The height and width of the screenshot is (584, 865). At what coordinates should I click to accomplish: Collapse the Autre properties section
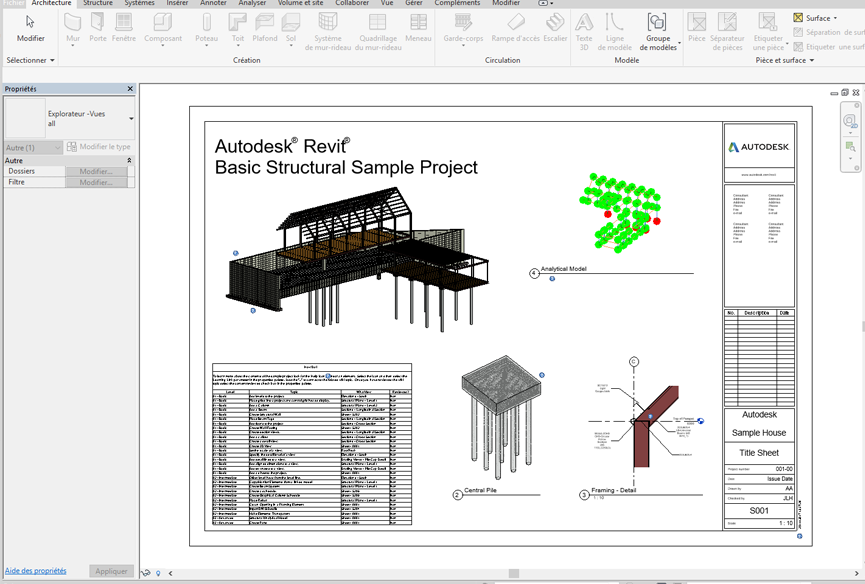pyautogui.click(x=129, y=160)
